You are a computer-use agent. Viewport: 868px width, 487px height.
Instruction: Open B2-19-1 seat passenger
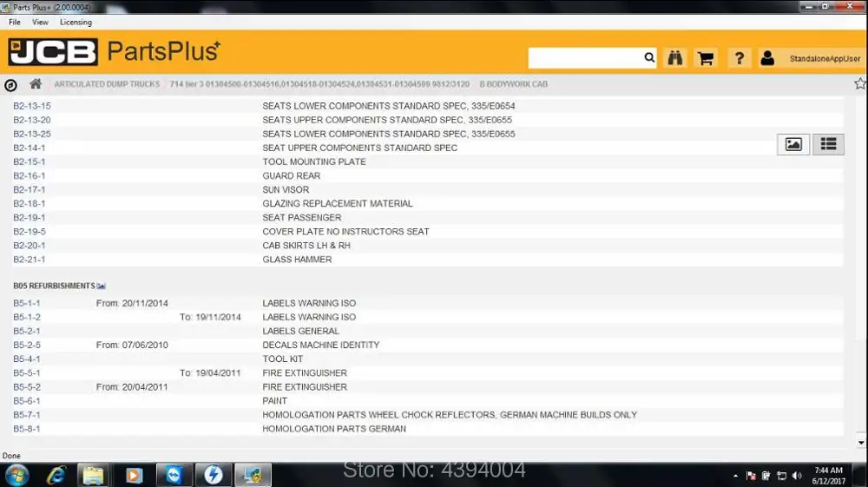point(30,218)
